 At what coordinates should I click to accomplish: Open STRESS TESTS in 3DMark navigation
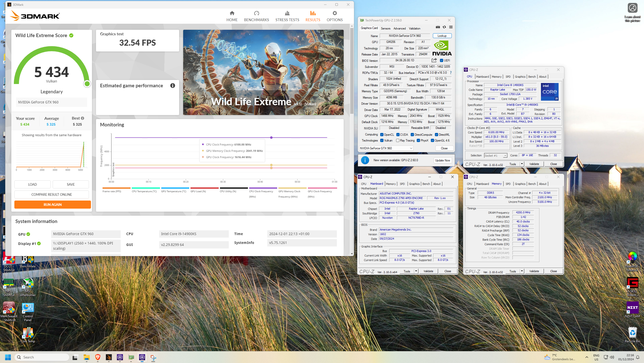(287, 16)
